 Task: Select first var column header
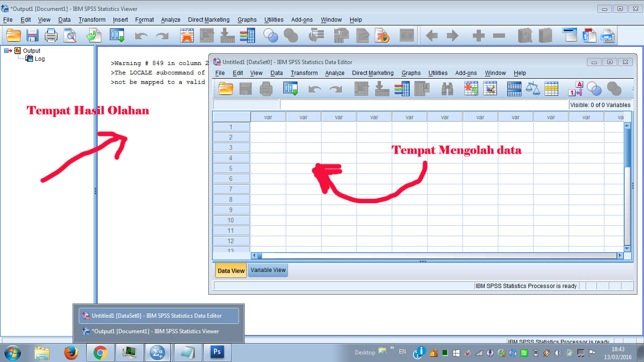[268, 117]
